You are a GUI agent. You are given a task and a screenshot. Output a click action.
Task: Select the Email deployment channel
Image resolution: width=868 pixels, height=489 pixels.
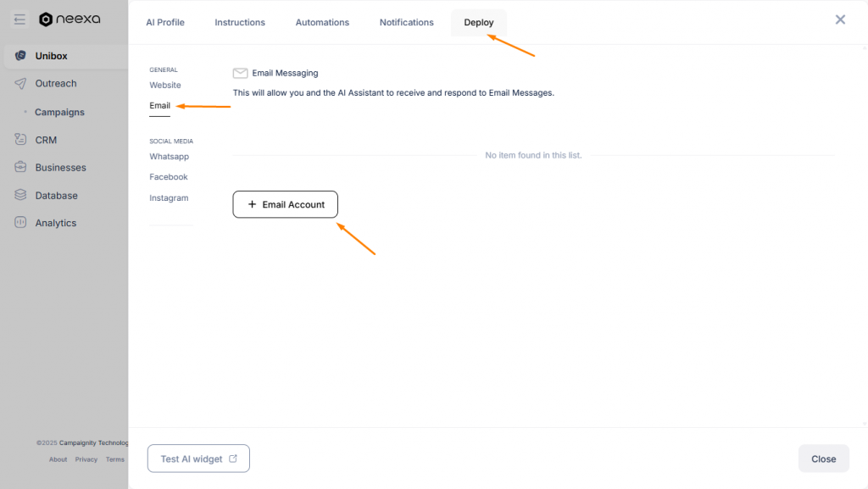(x=159, y=105)
